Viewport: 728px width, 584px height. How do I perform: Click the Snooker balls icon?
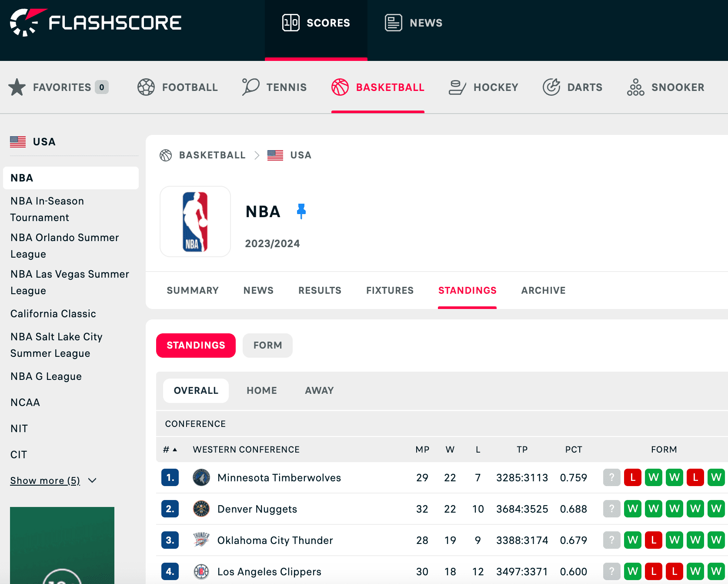[x=635, y=87]
